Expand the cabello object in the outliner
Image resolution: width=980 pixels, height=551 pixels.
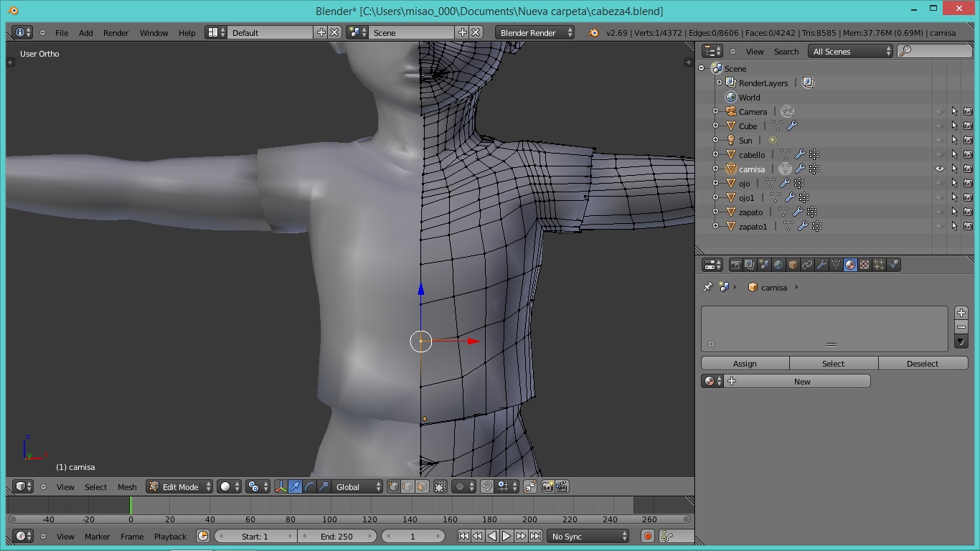click(x=715, y=154)
